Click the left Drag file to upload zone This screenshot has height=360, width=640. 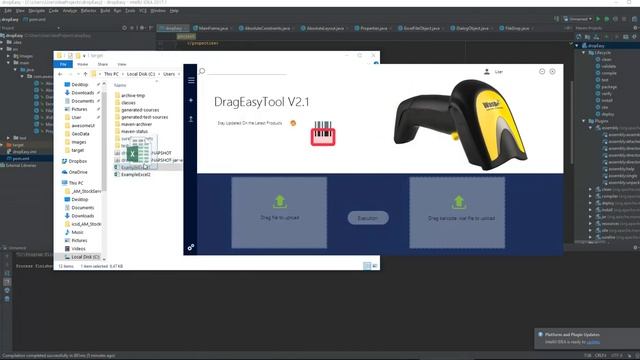(x=279, y=212)
